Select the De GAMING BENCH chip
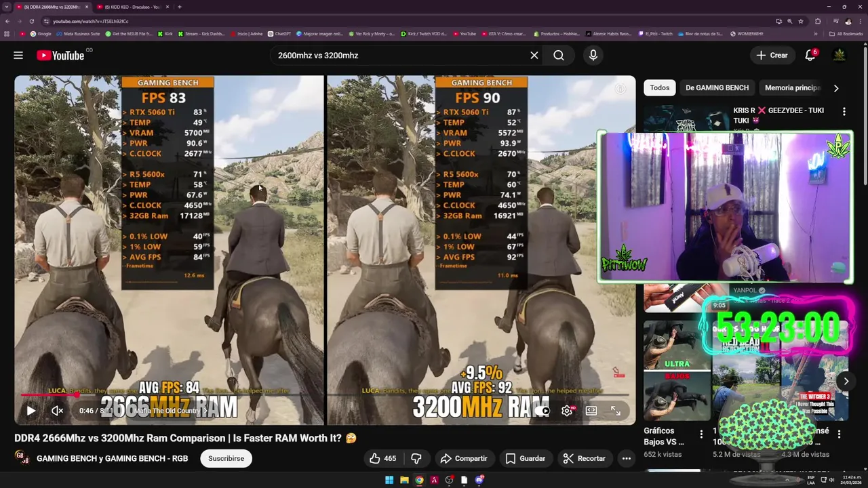The width and height of the screenshot is (868, 488). (x=717, y=87)
